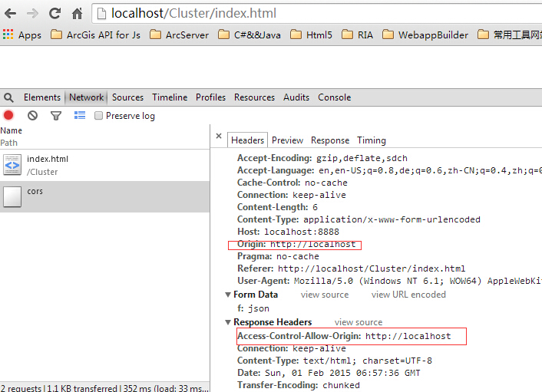The image size is (542, 392).
Task: Enable the Preserve log checkbox
Action: (98, 116)
